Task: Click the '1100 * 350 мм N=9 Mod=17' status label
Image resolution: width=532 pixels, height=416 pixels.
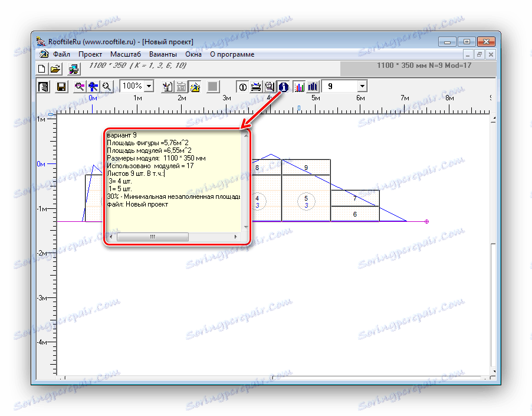Action: tap(424, 65)
